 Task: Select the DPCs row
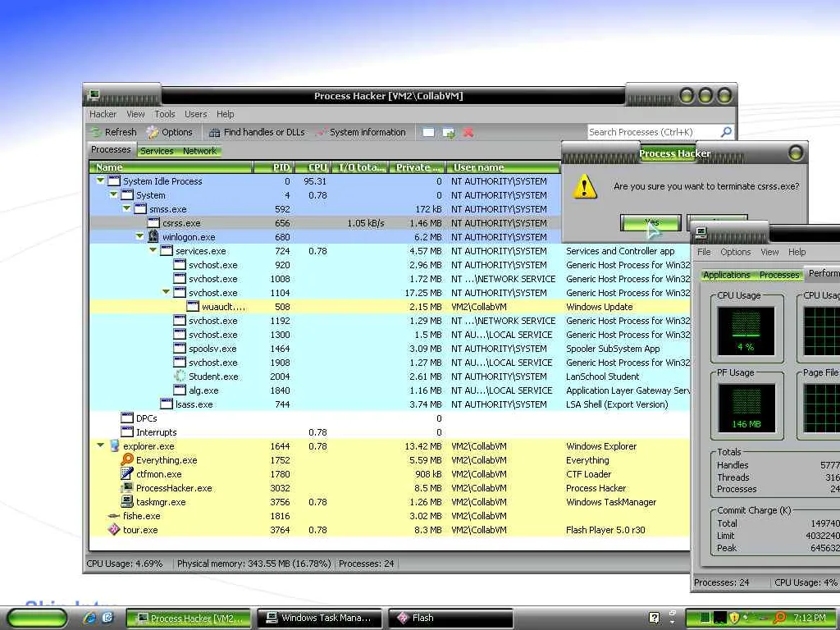coord(390,418)
